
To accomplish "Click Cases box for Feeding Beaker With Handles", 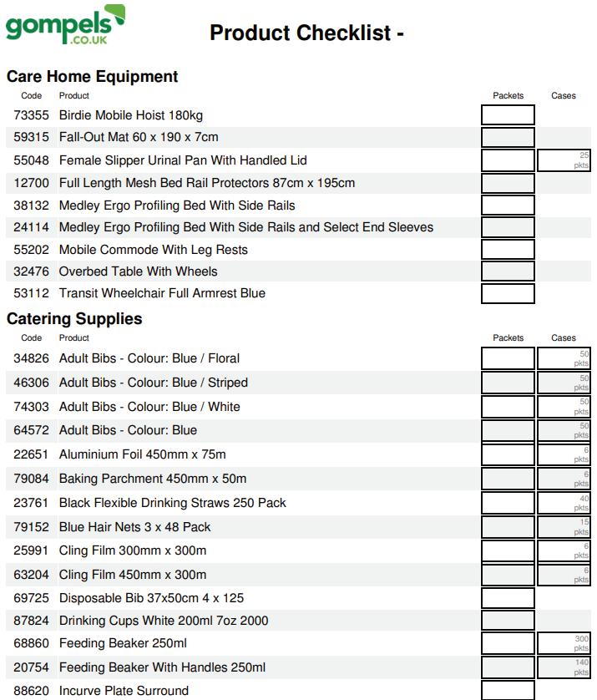I will click(564, 667).
